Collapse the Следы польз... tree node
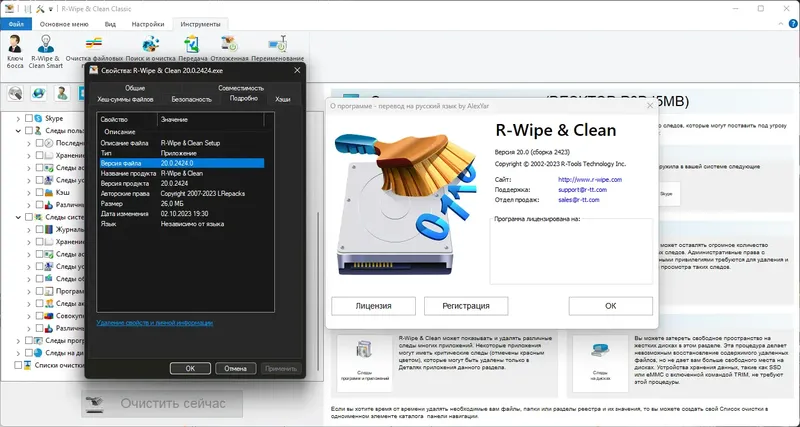The width and height of the screenshot is (800, 427). [18, 131]
